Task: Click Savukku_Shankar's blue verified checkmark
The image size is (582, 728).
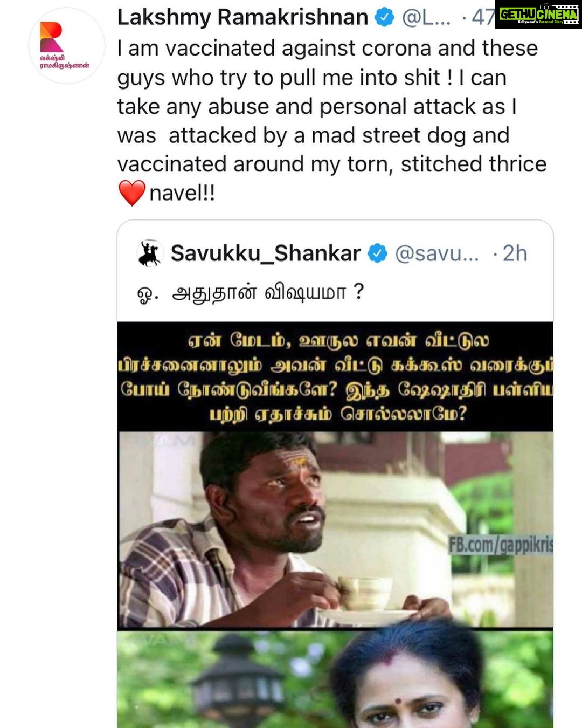Action: (377, 253)
